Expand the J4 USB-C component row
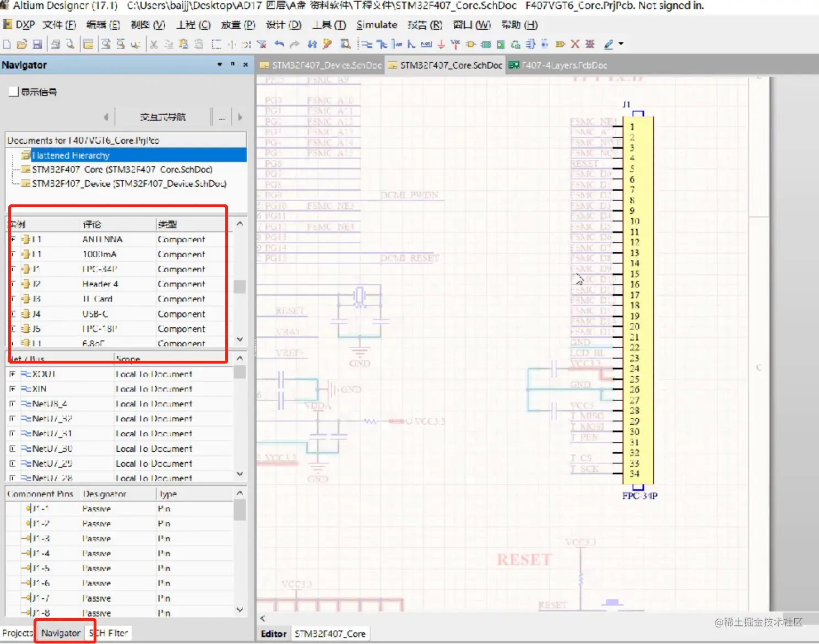This screenshot has width=819, height=644. click(13, 314)
